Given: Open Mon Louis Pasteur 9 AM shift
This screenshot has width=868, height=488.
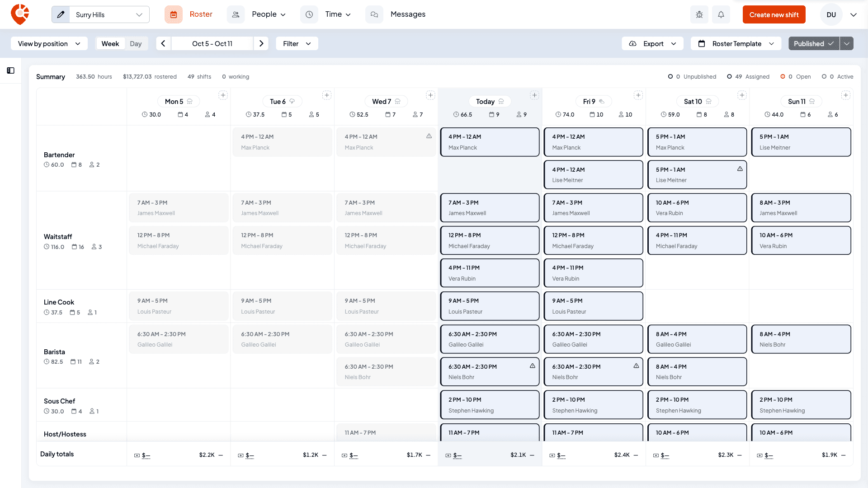Looking at the screenshot, I should point(179,306).
